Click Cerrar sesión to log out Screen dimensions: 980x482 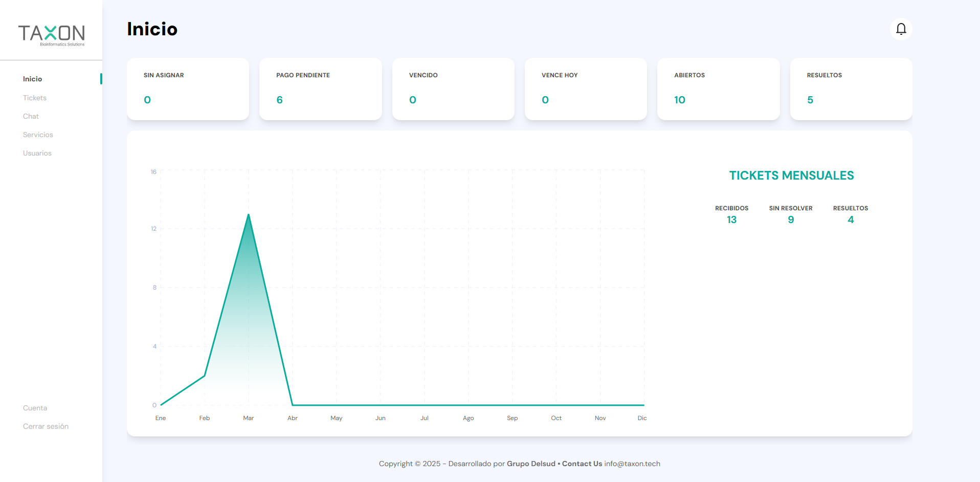click(46, 426)
